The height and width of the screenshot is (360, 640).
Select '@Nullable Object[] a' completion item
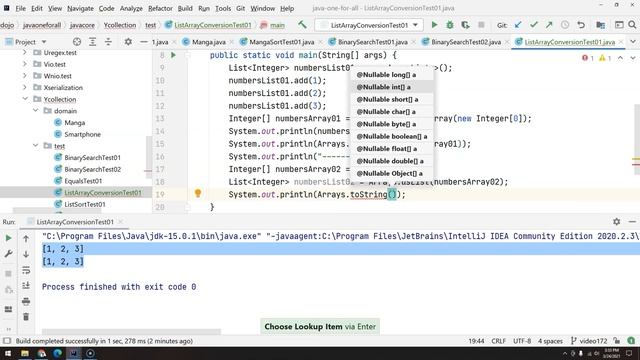pyautogui.click(x=392, y=173)
